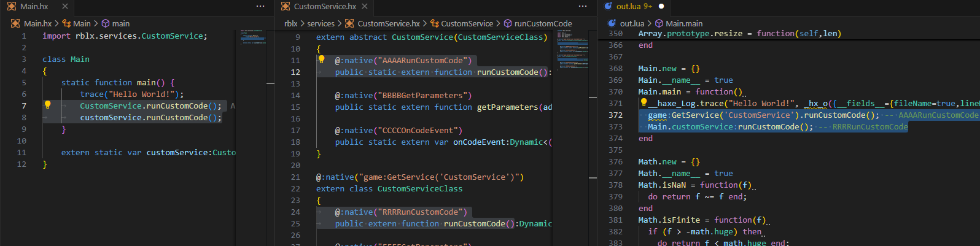Click line number 12 in CustomService.hx gutter

click(295, 72)
